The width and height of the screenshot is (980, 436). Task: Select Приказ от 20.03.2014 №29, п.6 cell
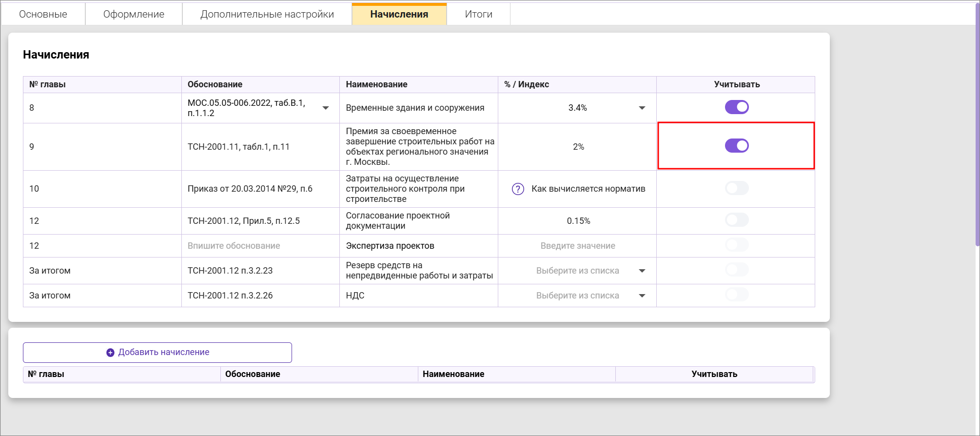tap(260, 189)
